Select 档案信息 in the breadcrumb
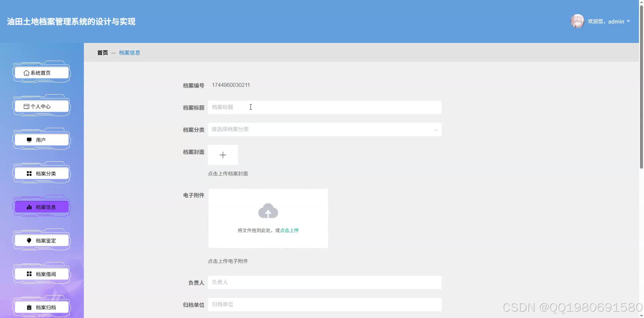 click(x=129, y=53)
